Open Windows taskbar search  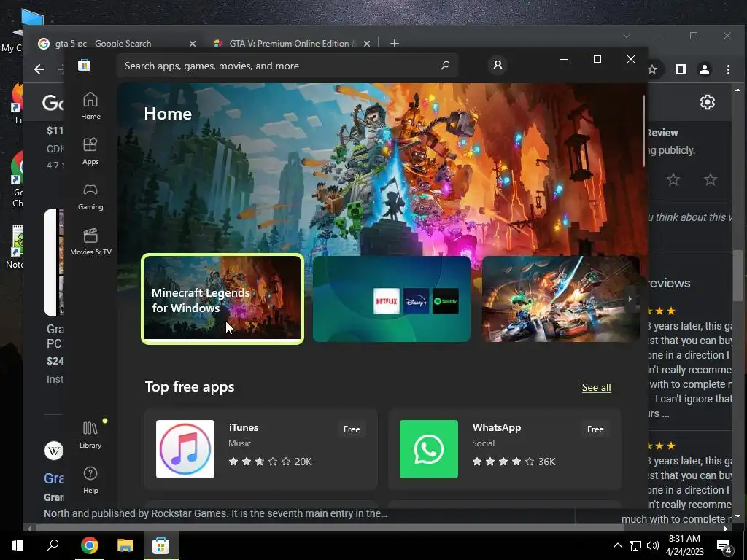[x=53, y=545]
